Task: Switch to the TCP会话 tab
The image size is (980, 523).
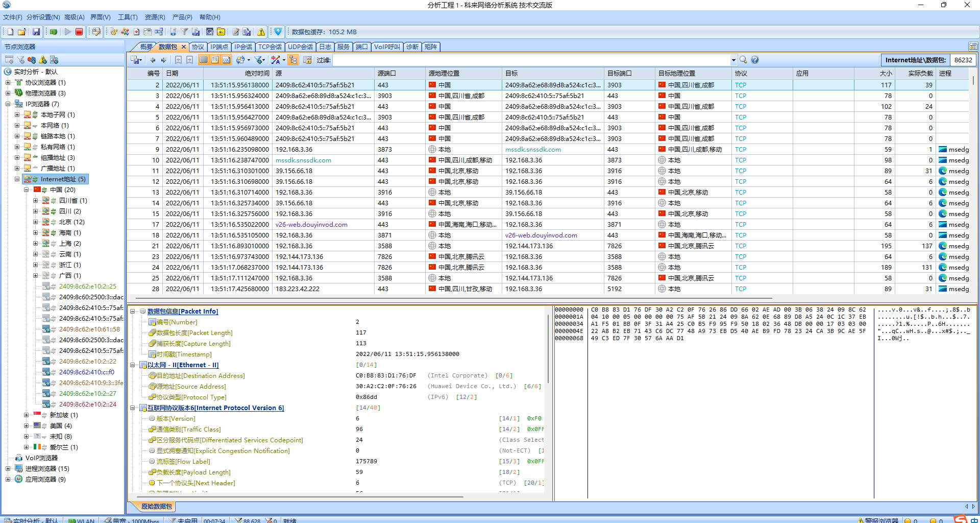Action: coord(270,46)
